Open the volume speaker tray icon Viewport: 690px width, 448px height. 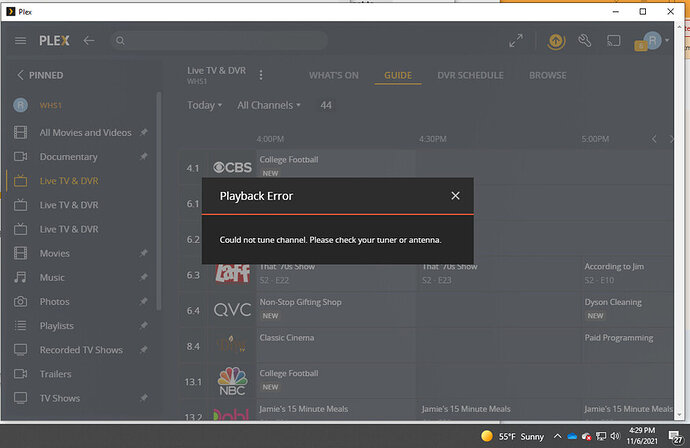[x=615, y=436]
